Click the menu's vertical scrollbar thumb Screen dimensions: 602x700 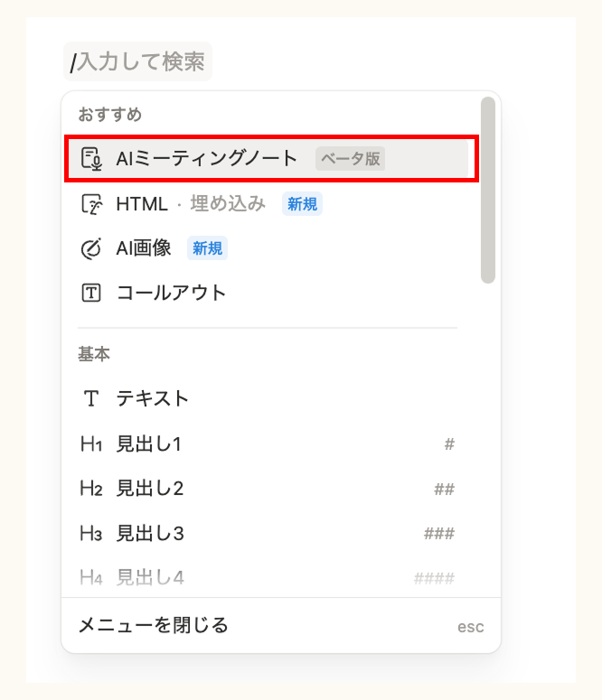[x=488, y=191]
